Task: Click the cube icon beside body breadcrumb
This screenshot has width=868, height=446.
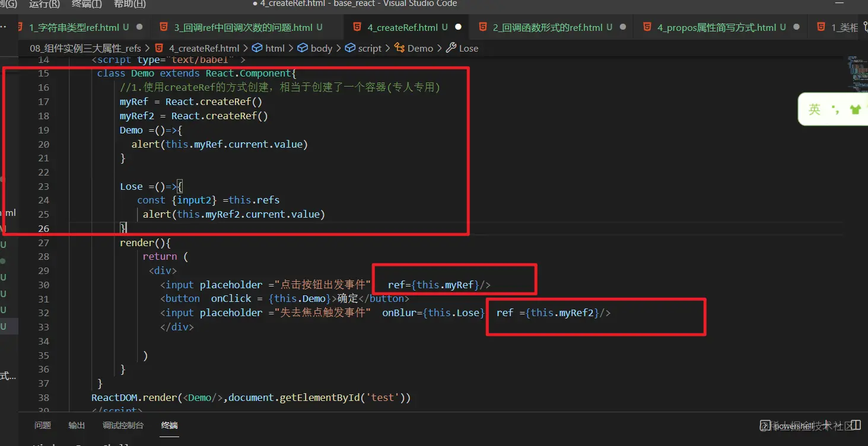Action: pos(303,48)
